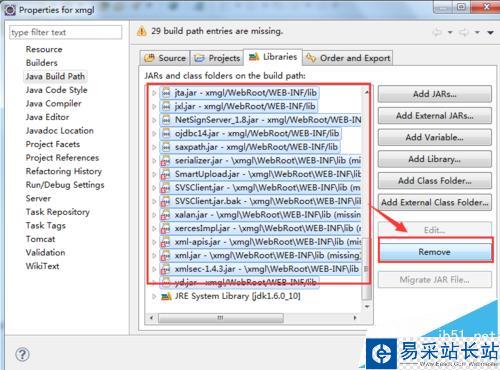This screenshot has height=370, width=500.
Task: Click the jar icon beside jta.jar
Action: [166, 93]
